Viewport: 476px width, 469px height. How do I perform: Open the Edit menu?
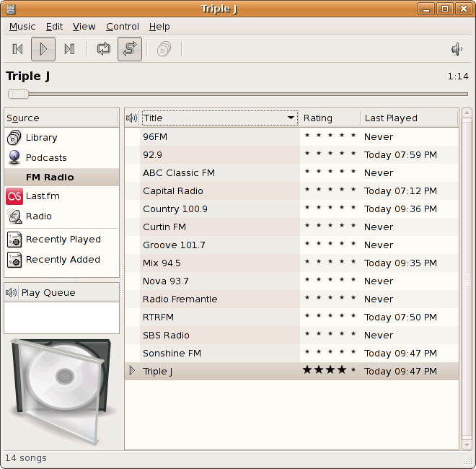(54, 27)
